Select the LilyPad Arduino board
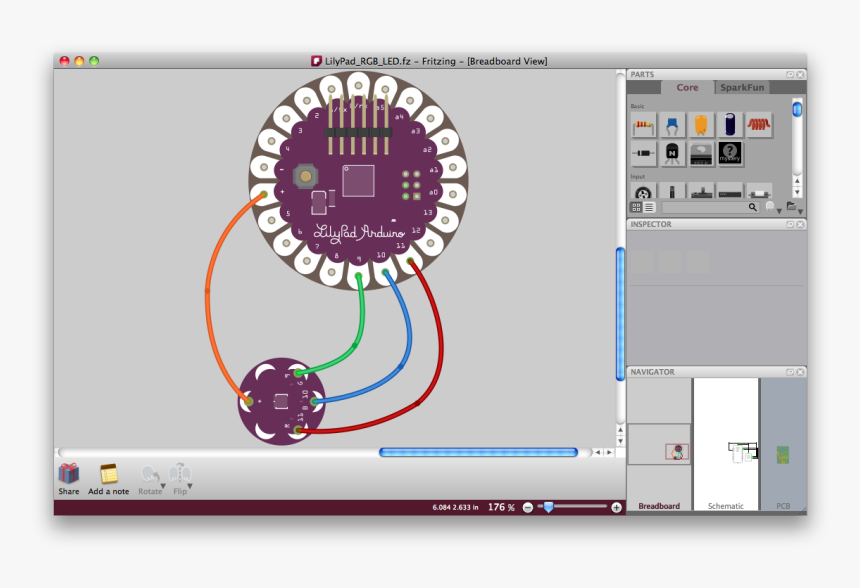 [358, 181]
